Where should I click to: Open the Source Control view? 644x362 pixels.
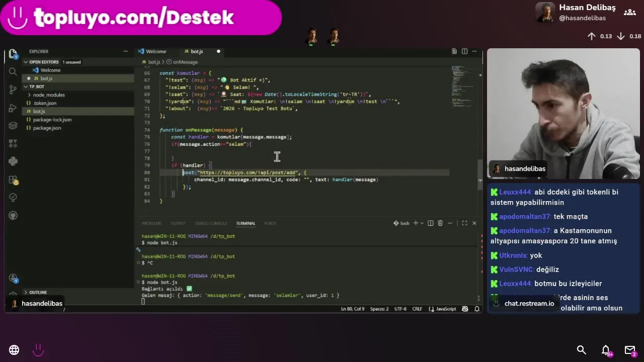13,89
